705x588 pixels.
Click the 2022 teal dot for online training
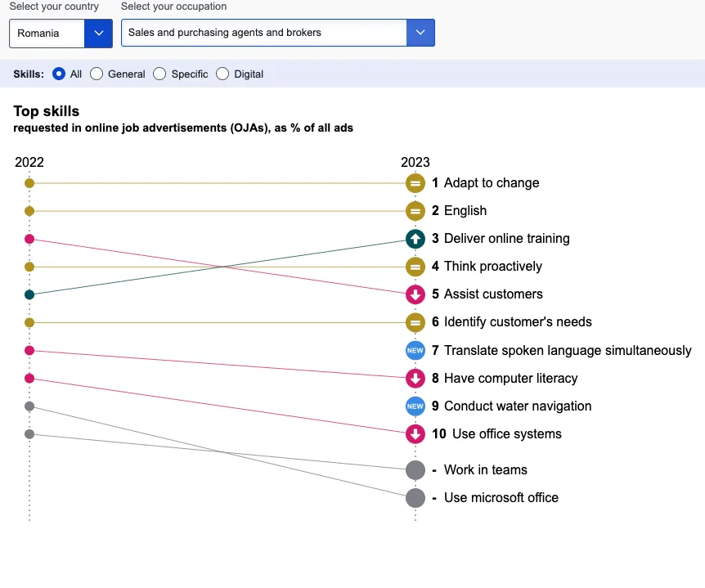[29, 294]
